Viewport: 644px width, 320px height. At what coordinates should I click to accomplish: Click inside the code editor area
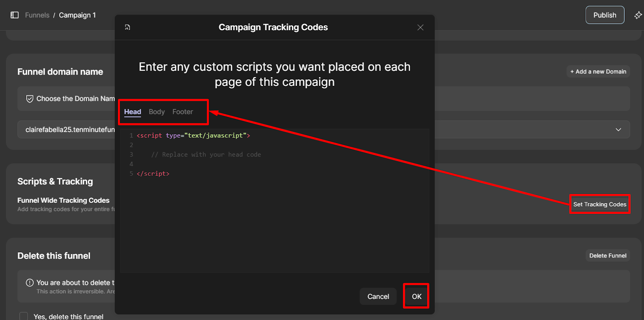[275, 201]
